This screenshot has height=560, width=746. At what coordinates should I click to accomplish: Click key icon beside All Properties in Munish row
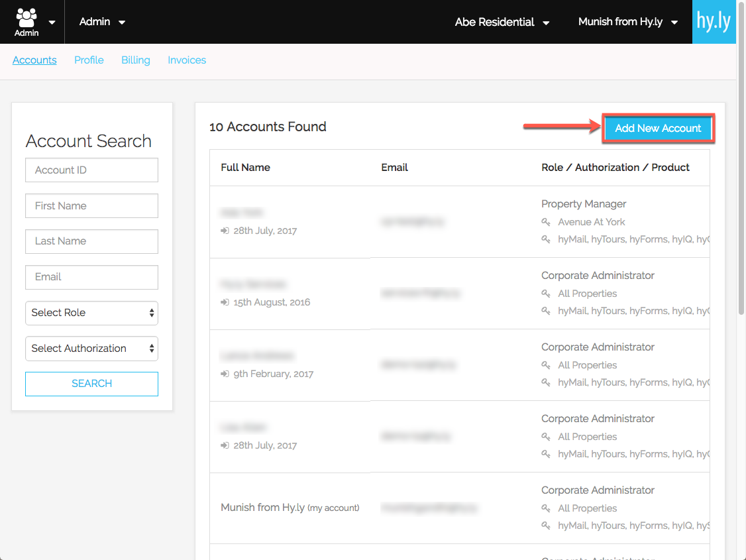coord(546,508)
